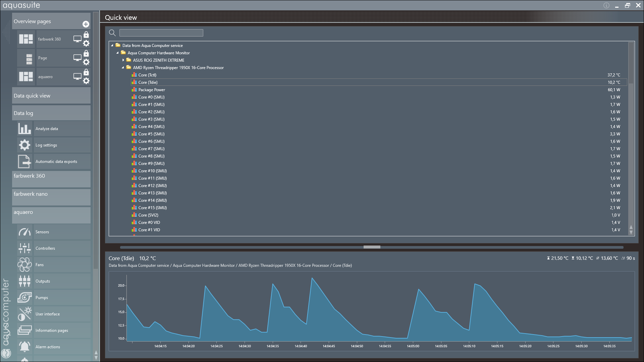Image resolution: width=644 pixels, height=362 pixels.
Task: Select aquaero device section header
Action: [51, 215]
